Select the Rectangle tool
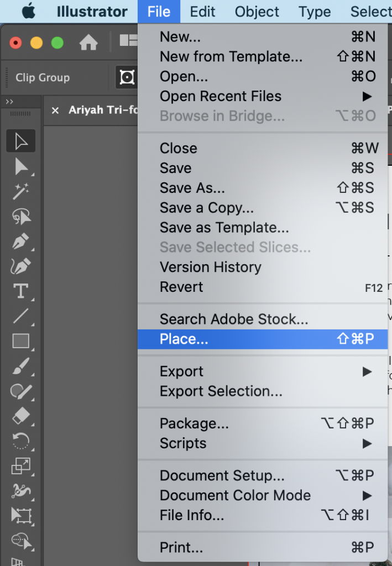This screenshot has height=566, width=392. click(x=21, y=340)
